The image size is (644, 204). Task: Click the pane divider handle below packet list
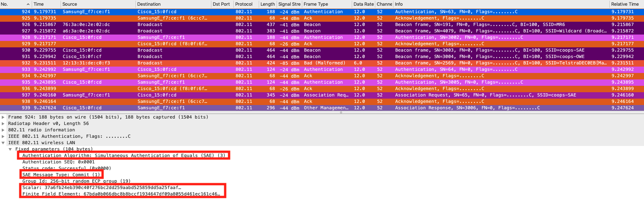[x=341, y=113]
